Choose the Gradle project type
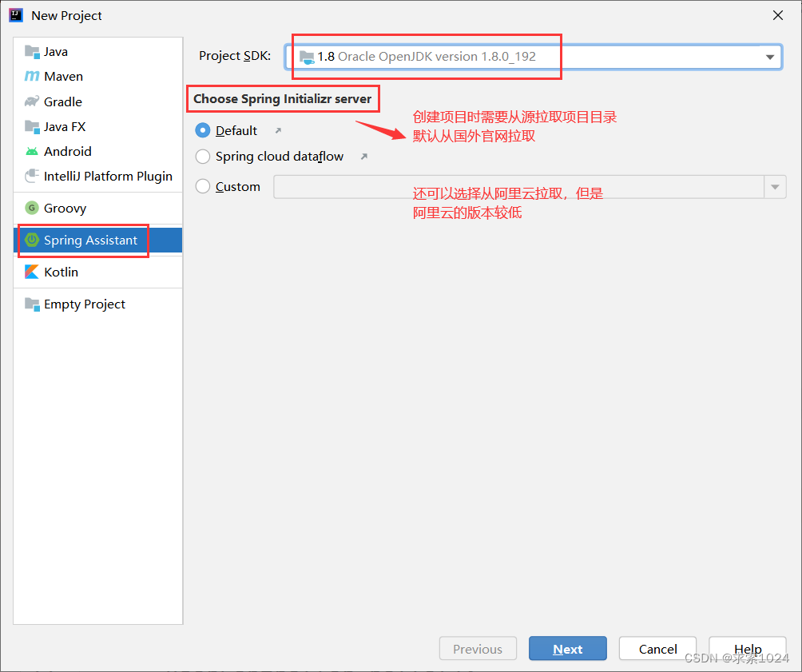This screenshot has height=672, width=802. coord(97,101)
